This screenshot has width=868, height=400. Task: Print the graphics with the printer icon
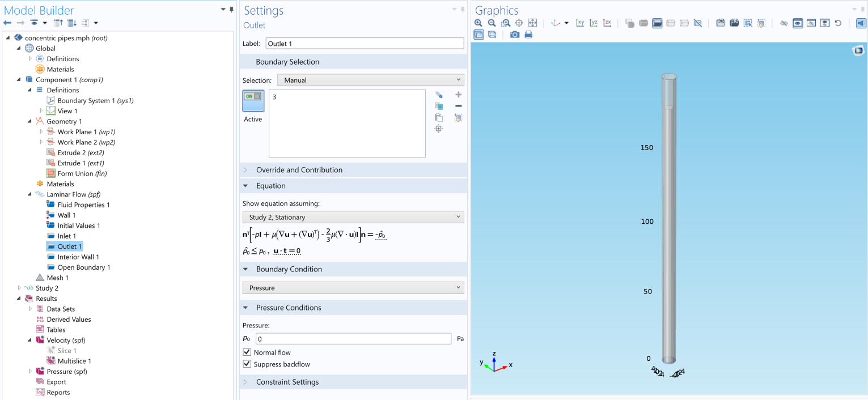click(528, 35)
